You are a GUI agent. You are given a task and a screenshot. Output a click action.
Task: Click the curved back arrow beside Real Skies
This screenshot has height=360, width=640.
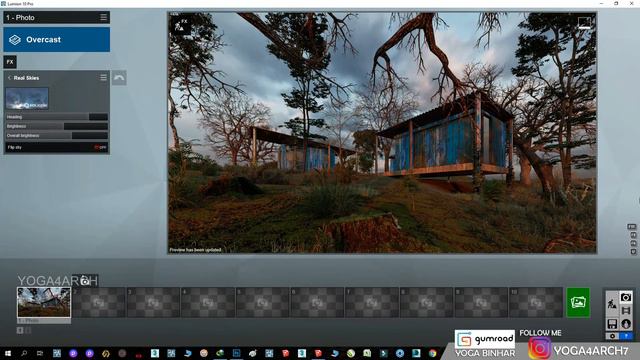pos(119,78)
